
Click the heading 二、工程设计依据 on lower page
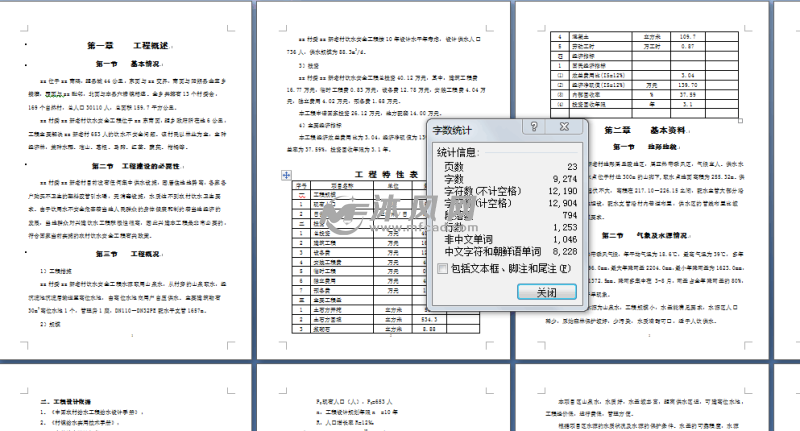coord(66,402)
